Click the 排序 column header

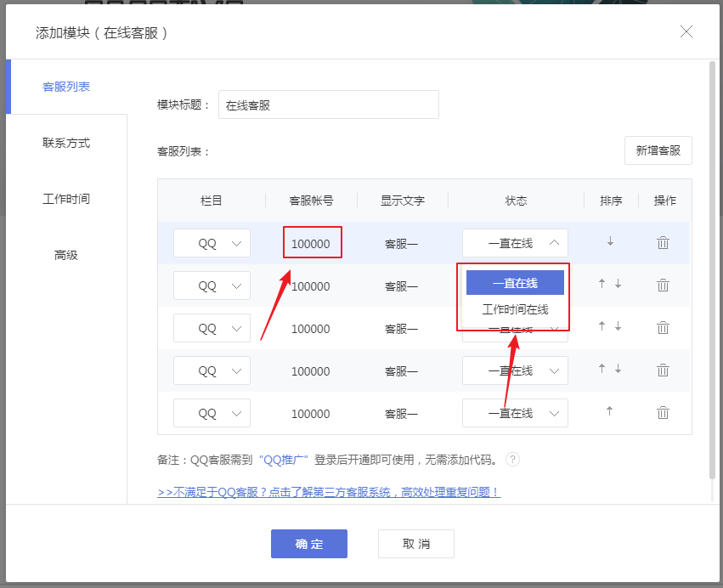pos(611,201)
